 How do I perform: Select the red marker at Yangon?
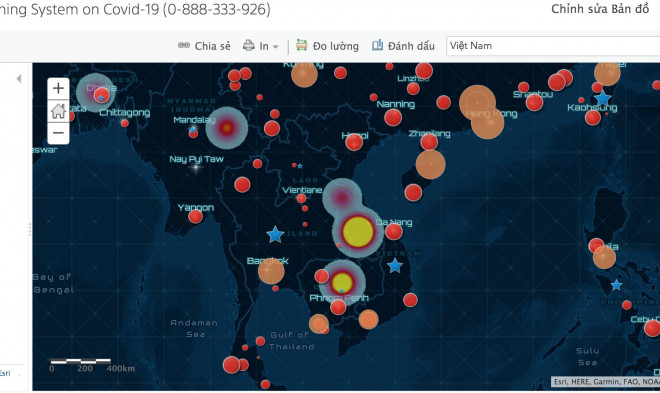click(195, 216)
